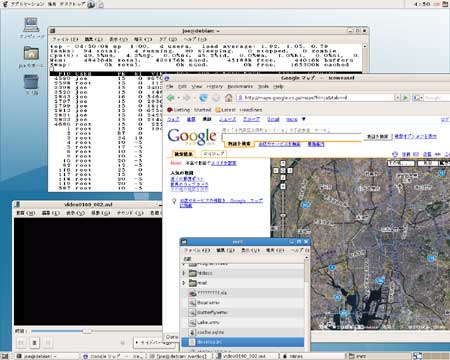The width and height of the screenshot is (450, 360).
Task: Open the Edit menu in terminal window
Action: click(x=93, y=39)
